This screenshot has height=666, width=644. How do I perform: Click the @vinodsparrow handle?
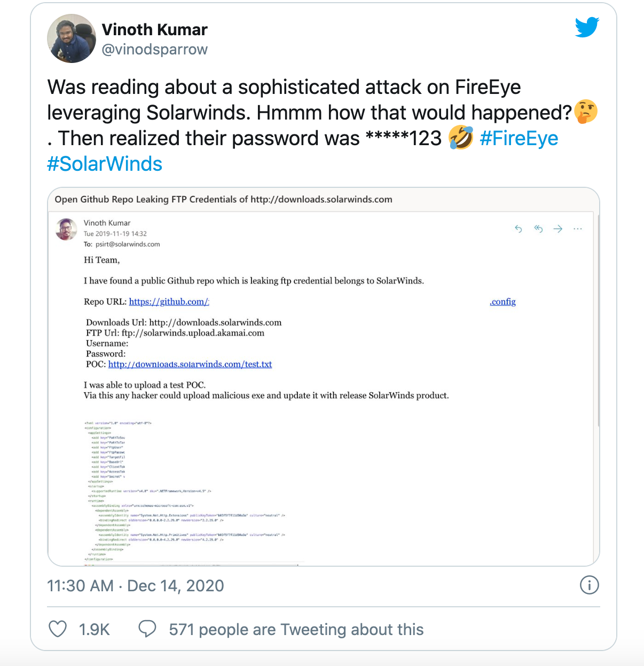click(x=154, y=49)
